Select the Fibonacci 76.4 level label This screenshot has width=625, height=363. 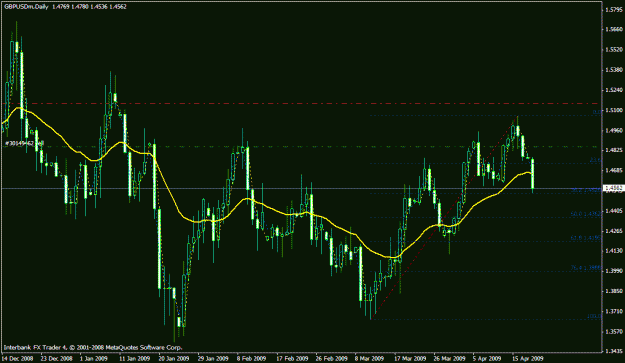click(586, 268)
